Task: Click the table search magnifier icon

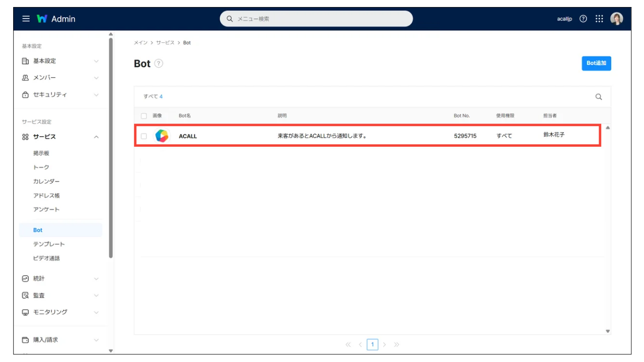Action: pyautogui.click(x=599, y=97)
